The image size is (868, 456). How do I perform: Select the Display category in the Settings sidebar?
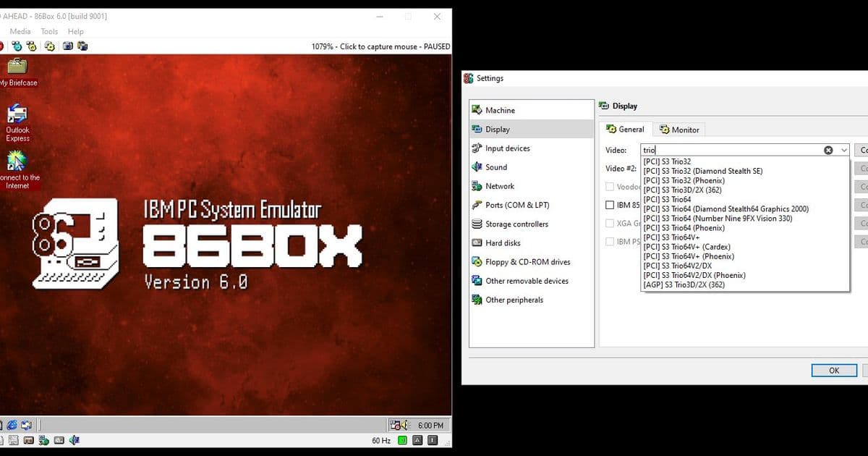coord(532,130)
